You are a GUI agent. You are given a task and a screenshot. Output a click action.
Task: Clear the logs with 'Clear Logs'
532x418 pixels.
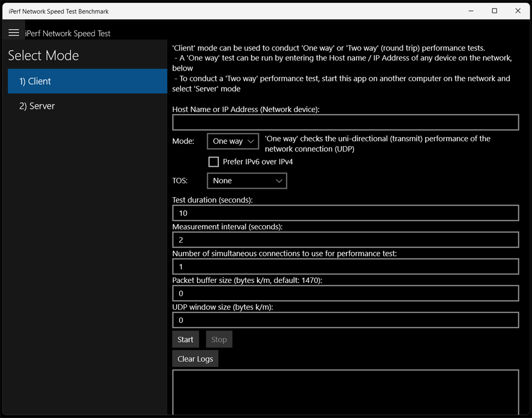(x=195, y=358)
